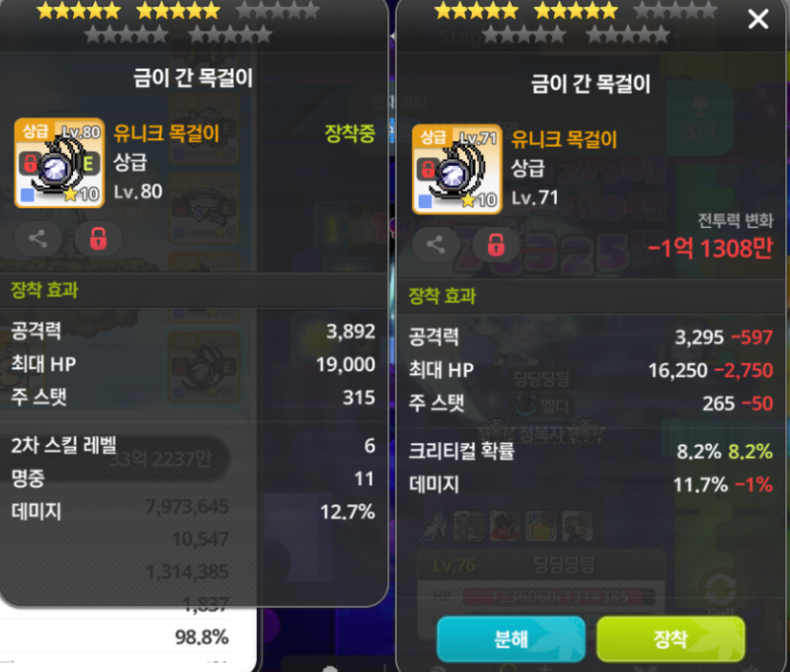Toggle the red lock on equipped necklace
Viewport: 790px width, 672px height.
[x=98, y=239]
